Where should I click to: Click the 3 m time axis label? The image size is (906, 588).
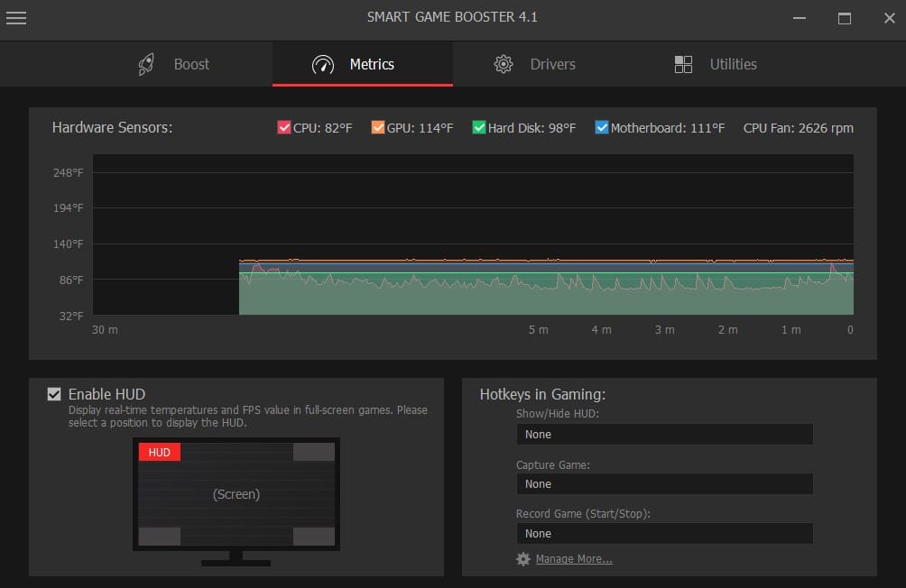(664, 330)
